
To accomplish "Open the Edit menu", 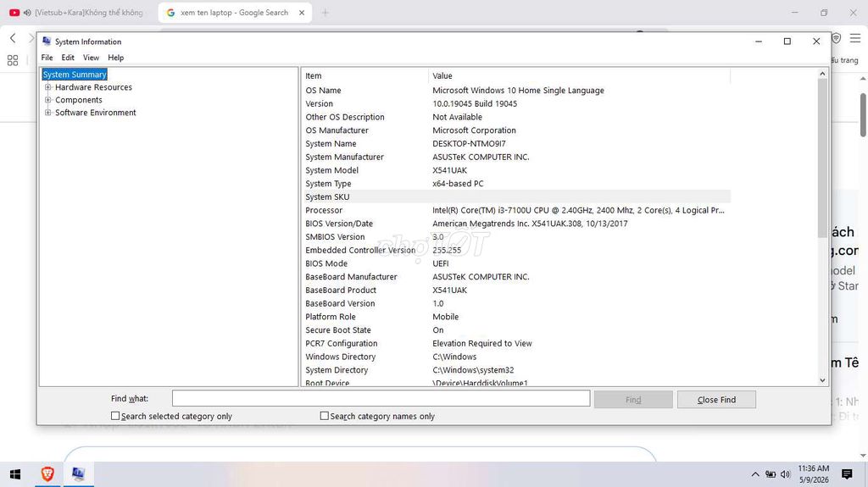I will tap(68, 58).
